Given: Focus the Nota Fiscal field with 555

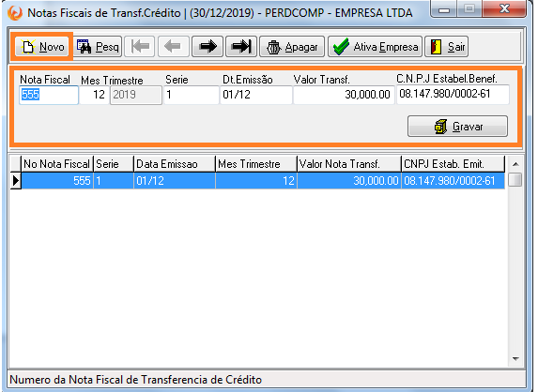Looking at the screenshot, I should 49,95.
